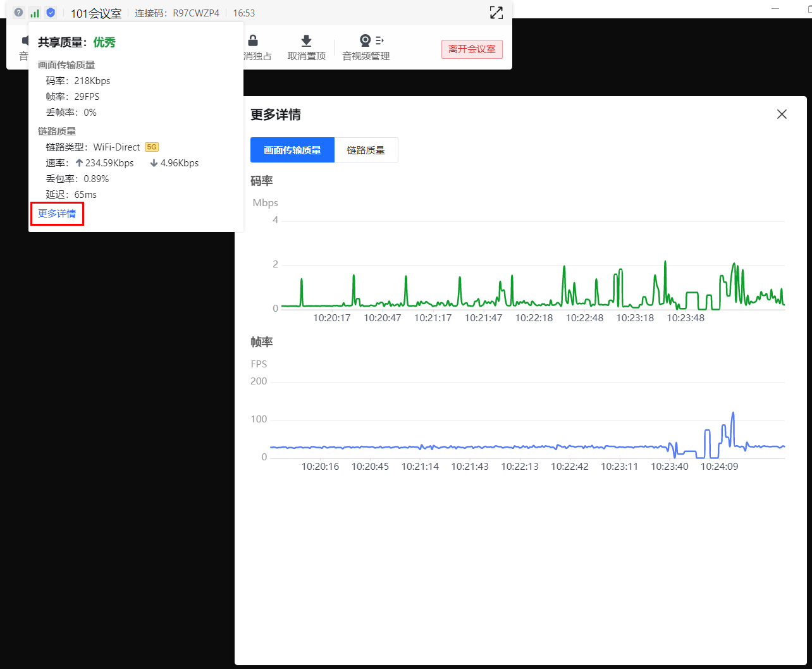
Task: Open the 更多详情 link
Action: [57, 214]
